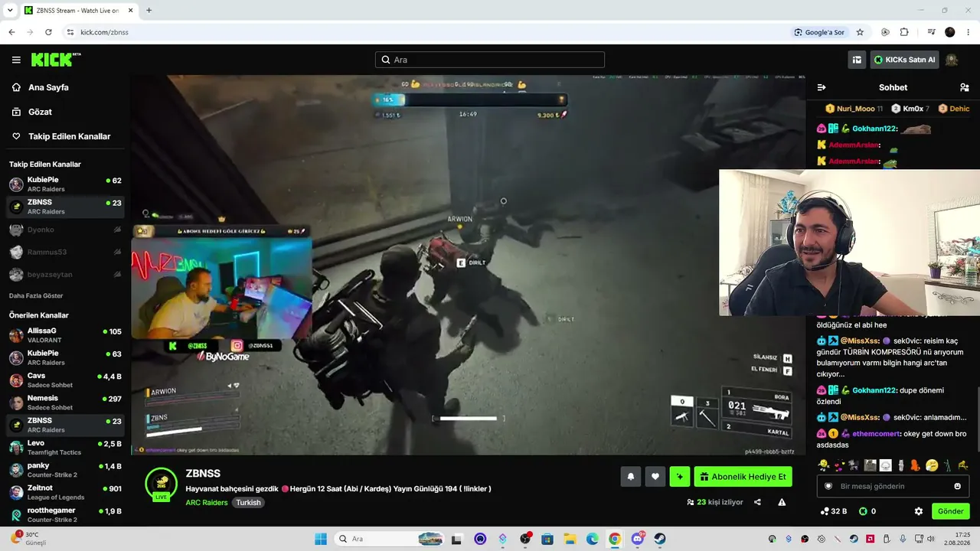Open offline channel Dyonko
Image resolution: width=980 pixels, height=551 pixels.
[65, 230]
